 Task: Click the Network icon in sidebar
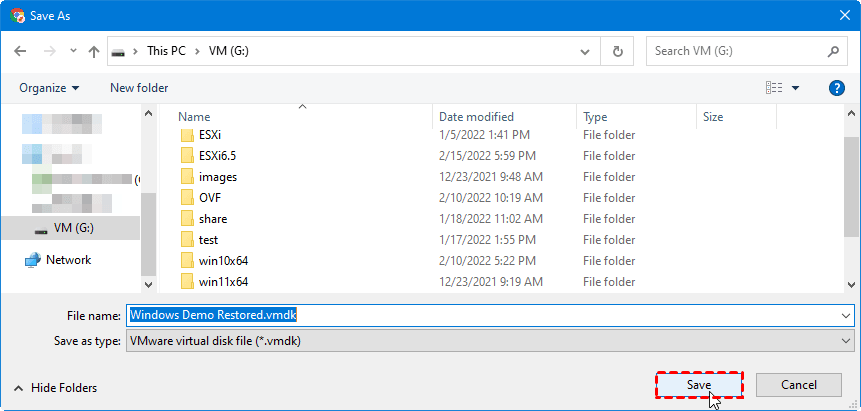coord(33,260)
